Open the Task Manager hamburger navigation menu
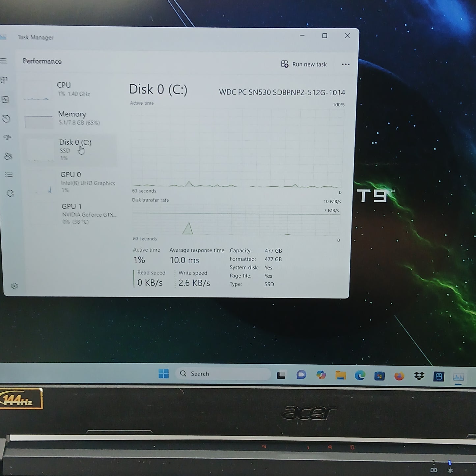The image size is (476, 476). [x=4, y=61]
